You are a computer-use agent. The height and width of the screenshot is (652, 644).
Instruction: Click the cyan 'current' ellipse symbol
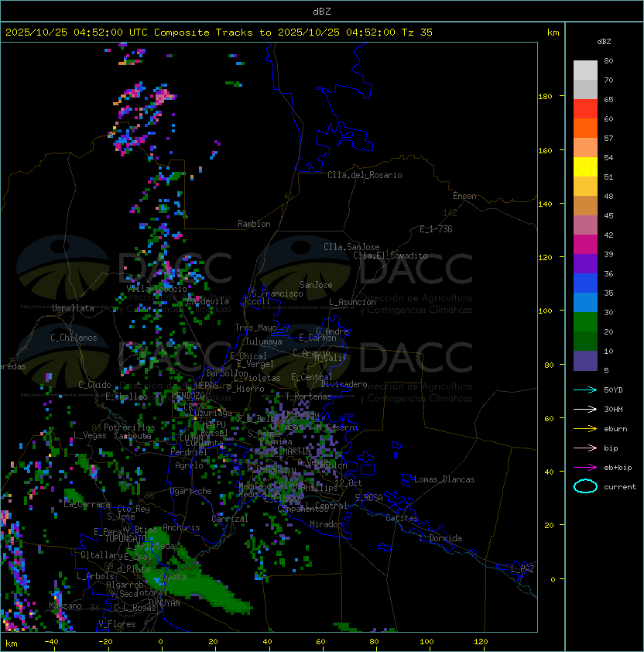pyautogui.click(x=585, y=486)
